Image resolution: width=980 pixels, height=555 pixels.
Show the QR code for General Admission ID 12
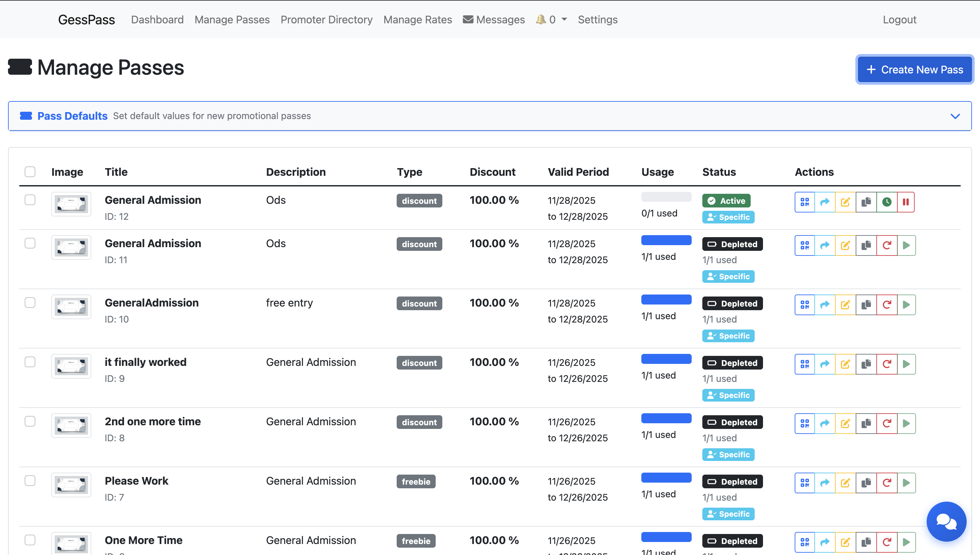point(805,202)
